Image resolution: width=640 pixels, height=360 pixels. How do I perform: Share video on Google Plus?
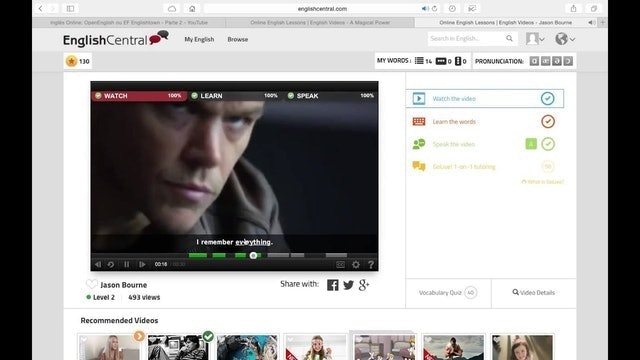pyautogui.click(x=364, y=285)
